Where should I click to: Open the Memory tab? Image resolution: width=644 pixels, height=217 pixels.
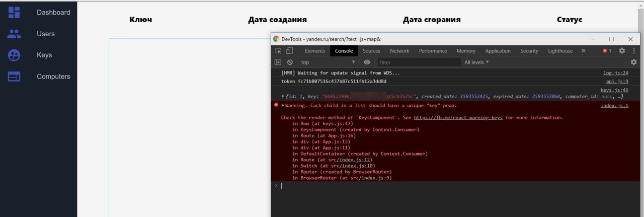466,51
